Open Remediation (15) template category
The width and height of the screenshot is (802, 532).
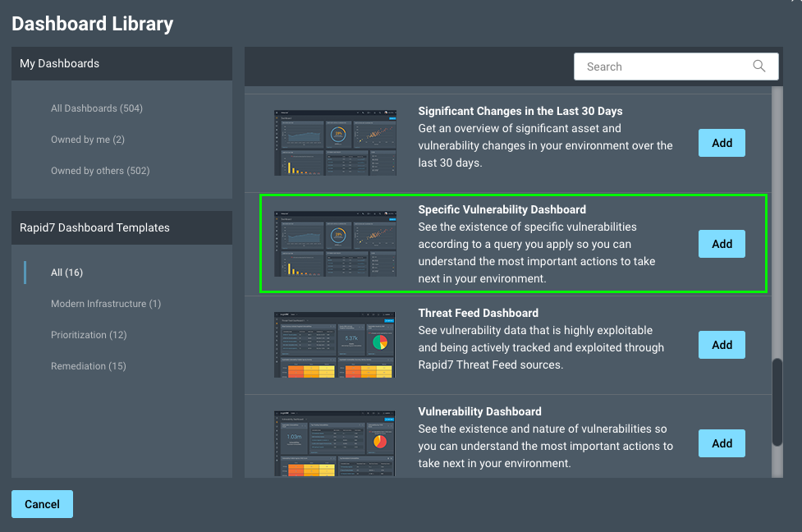[x=89, y=366]
